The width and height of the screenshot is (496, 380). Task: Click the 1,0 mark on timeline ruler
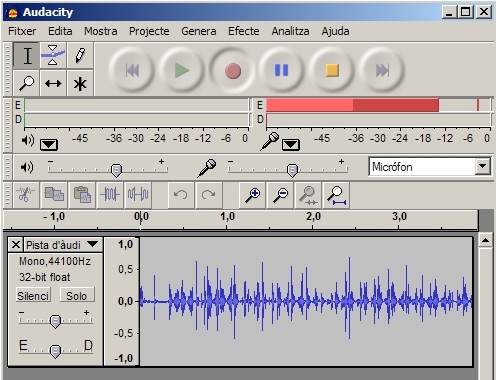click(227, 217)
